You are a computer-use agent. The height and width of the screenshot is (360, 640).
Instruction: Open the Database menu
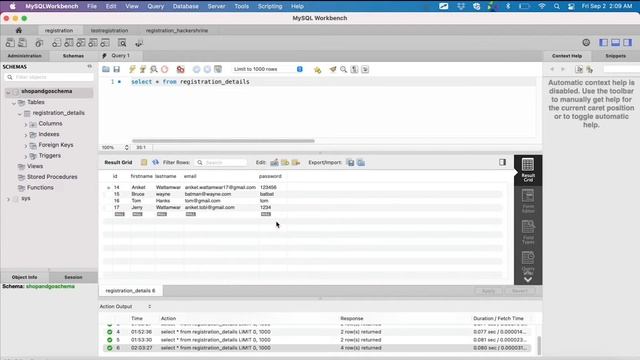(186, 6)
